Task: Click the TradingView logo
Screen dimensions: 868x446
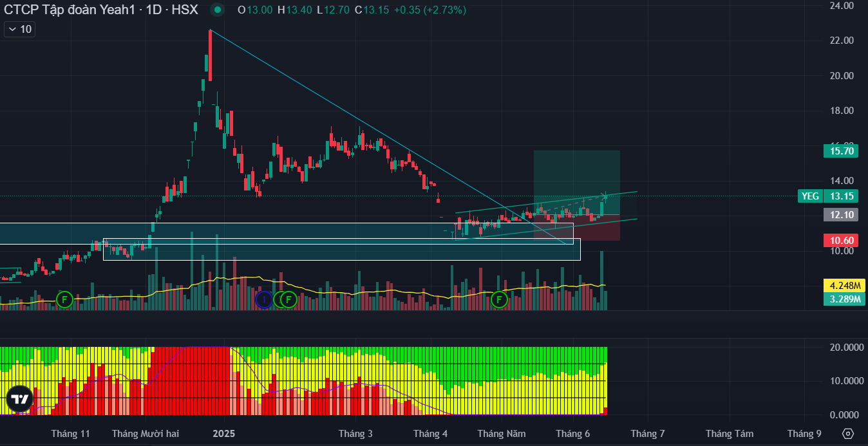Action: click(19, 400)
